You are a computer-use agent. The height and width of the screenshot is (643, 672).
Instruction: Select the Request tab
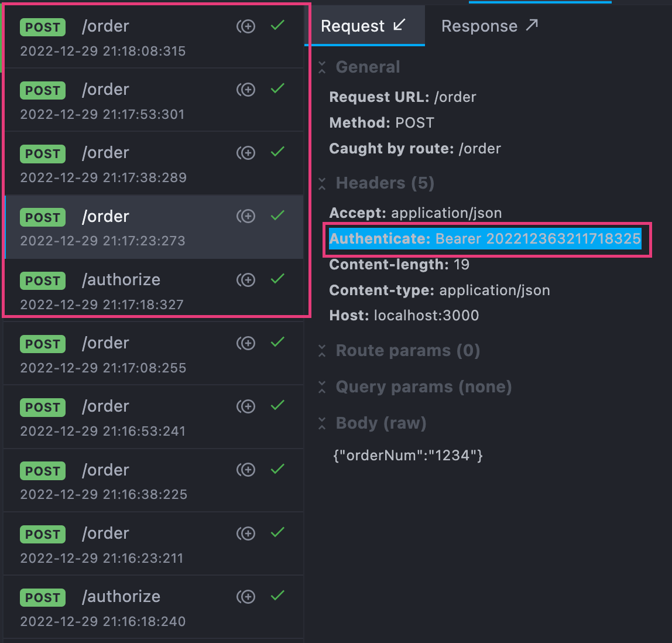point(351,25)
